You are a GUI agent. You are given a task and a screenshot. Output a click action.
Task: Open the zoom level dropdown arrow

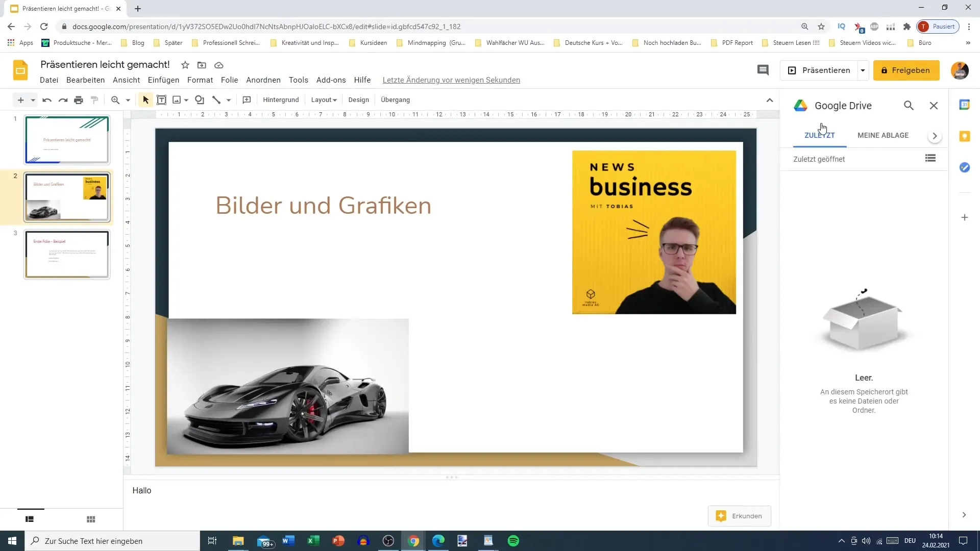click(x=128, y=100)
